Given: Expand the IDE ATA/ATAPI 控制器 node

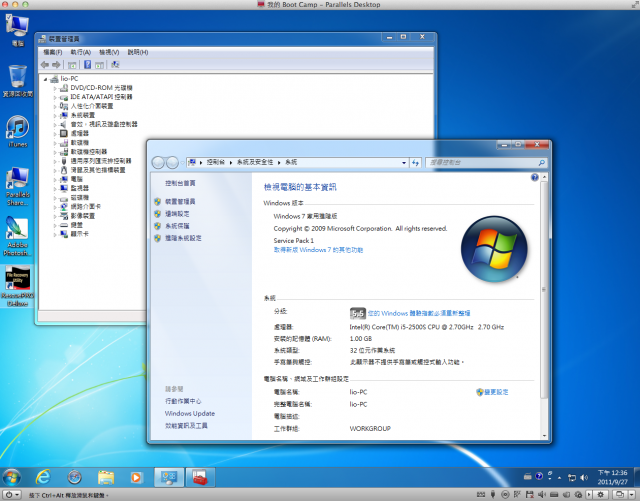Looking at the screenshot, I should (55, 97).
